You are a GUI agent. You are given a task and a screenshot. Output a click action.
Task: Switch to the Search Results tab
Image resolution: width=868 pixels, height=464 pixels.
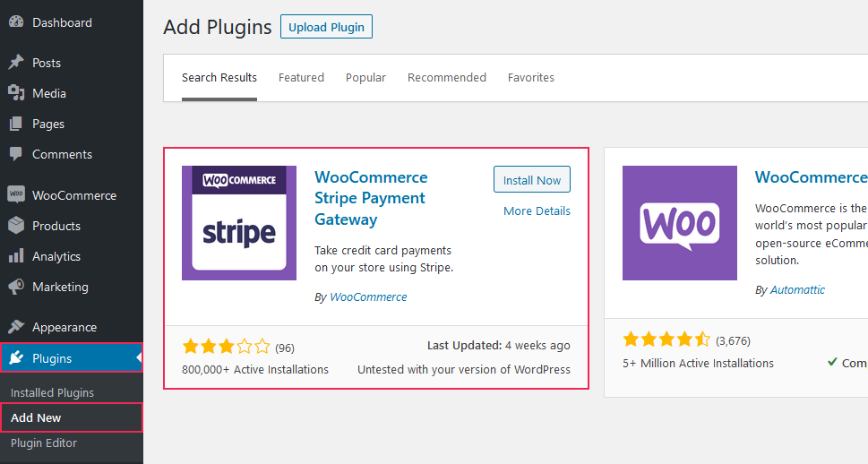point(219,78)
